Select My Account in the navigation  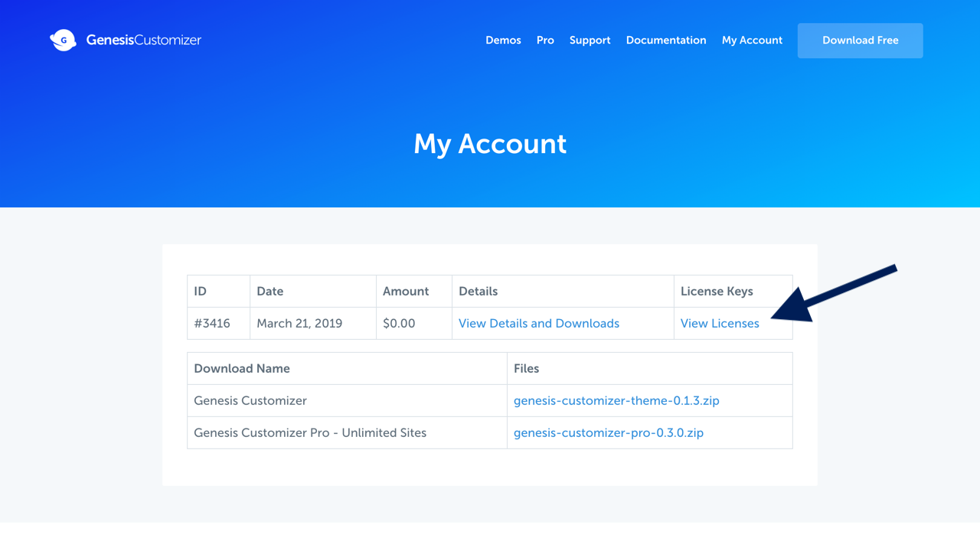(752, 41)
